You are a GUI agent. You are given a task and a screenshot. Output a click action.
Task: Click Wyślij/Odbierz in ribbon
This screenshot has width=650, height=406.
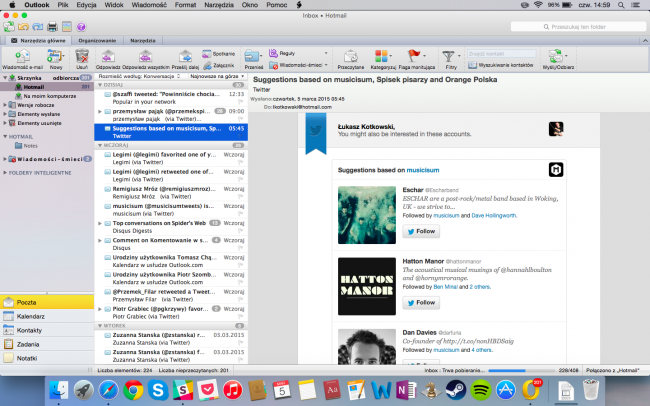pos(558,59)
